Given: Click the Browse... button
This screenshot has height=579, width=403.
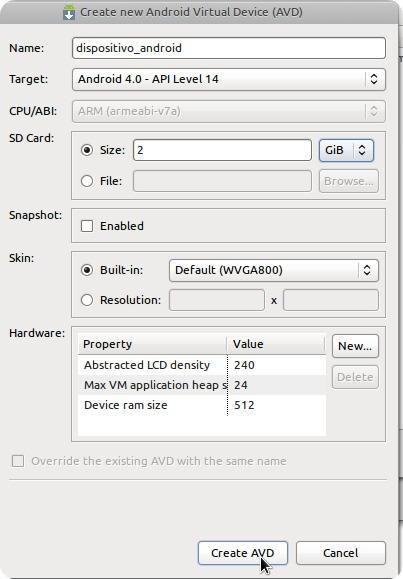Looking at the screenshot, I should (x=348, y=181).
